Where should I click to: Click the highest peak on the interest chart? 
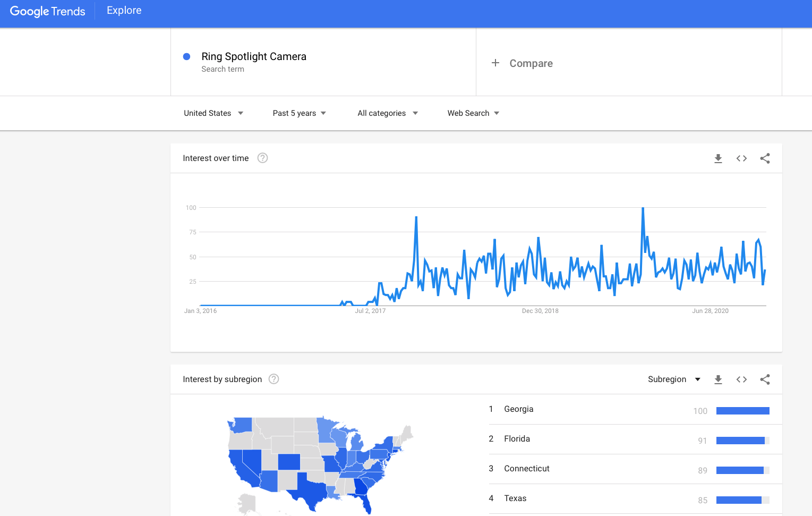click(643, 208)
